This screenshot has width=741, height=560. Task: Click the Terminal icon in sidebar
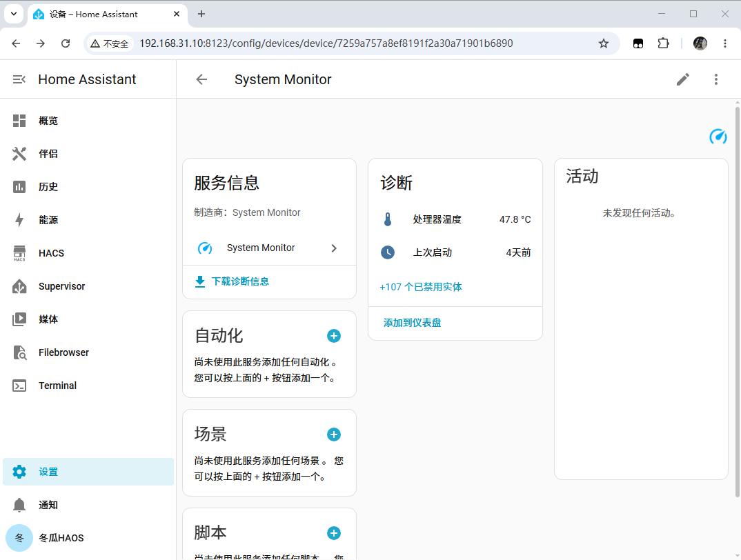pos(19,386)
